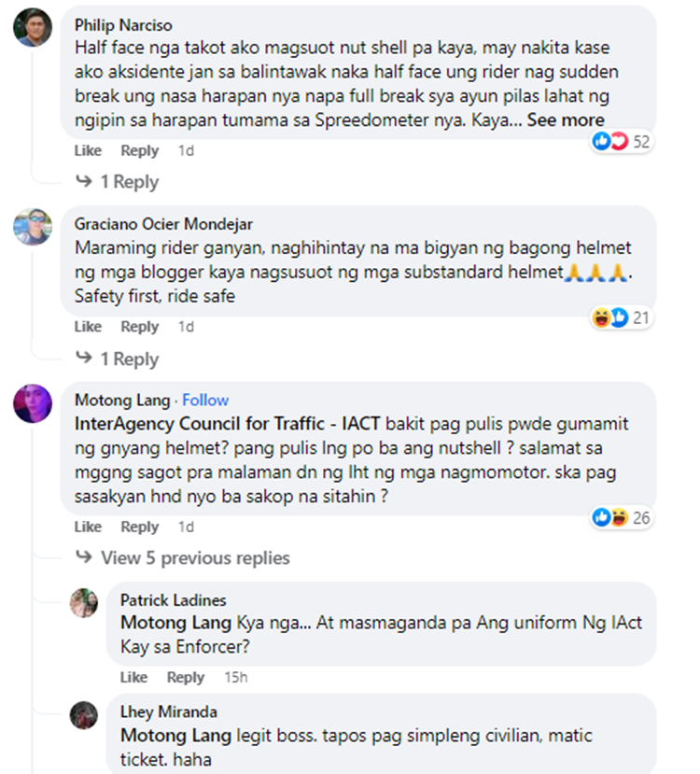
Task: Open Graciano Ocier Mondejar's avatar
Action: (33, 227)
